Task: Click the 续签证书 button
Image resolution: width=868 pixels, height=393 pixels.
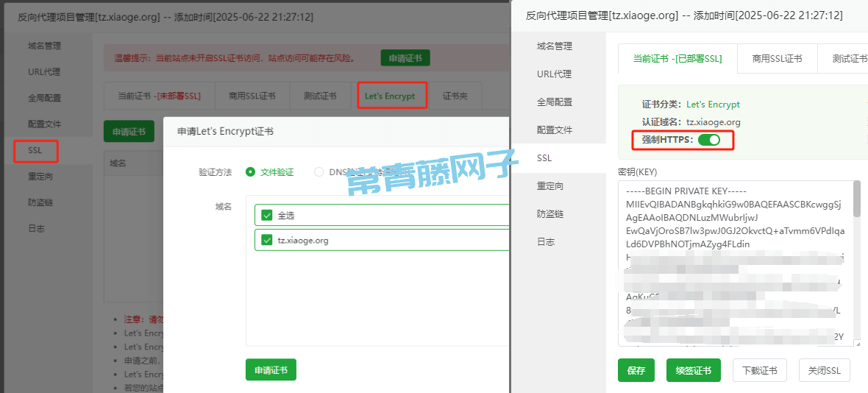Action: 694,370
